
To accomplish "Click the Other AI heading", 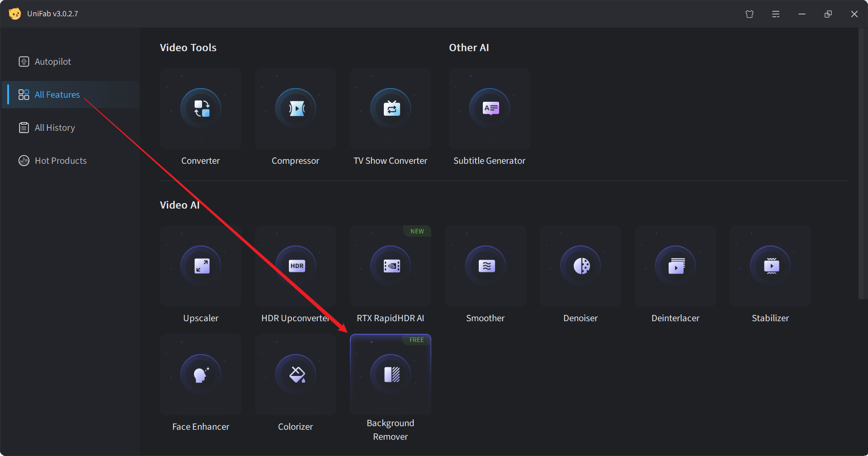I will click(x=469, y=47).
